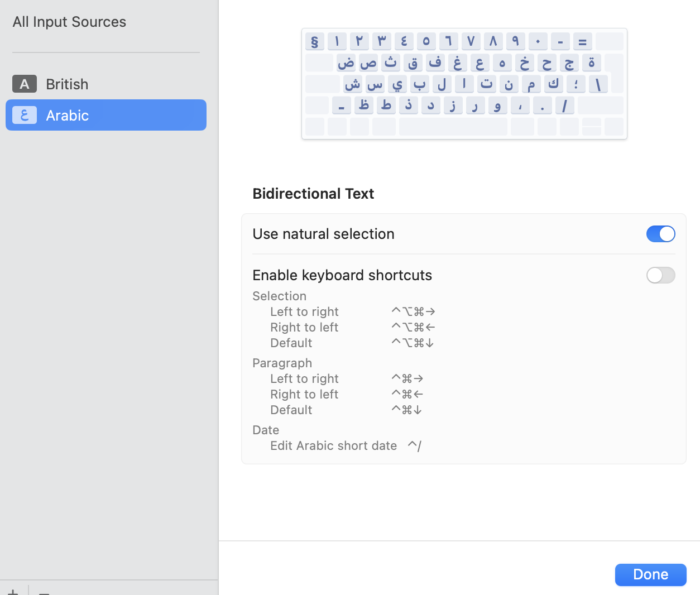Click the A icon next to British

pyautogui.click(x=23, y=84)
